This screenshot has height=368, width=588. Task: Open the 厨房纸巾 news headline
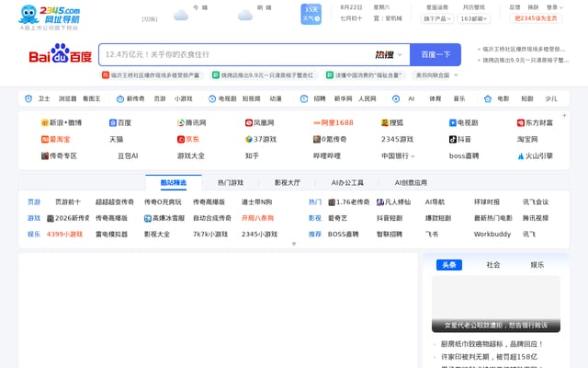click(492, 344)
